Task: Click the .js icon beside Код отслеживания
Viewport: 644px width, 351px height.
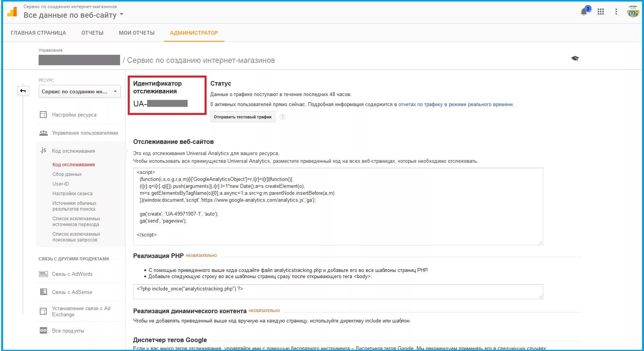Action: coord(43,150)
